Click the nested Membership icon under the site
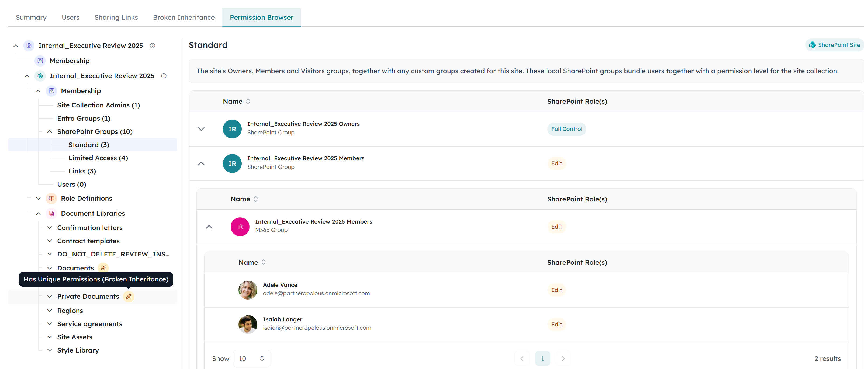868x369 pixels. 51,91
